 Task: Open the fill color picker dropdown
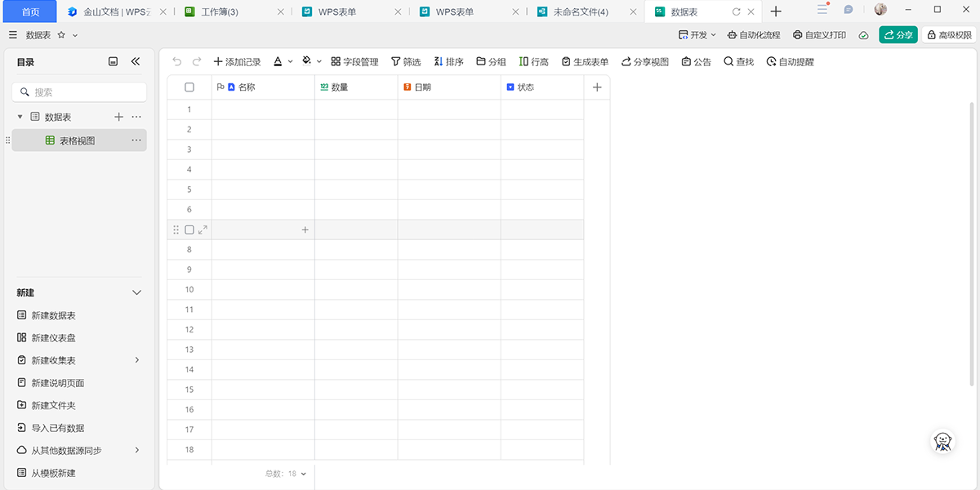319,62
